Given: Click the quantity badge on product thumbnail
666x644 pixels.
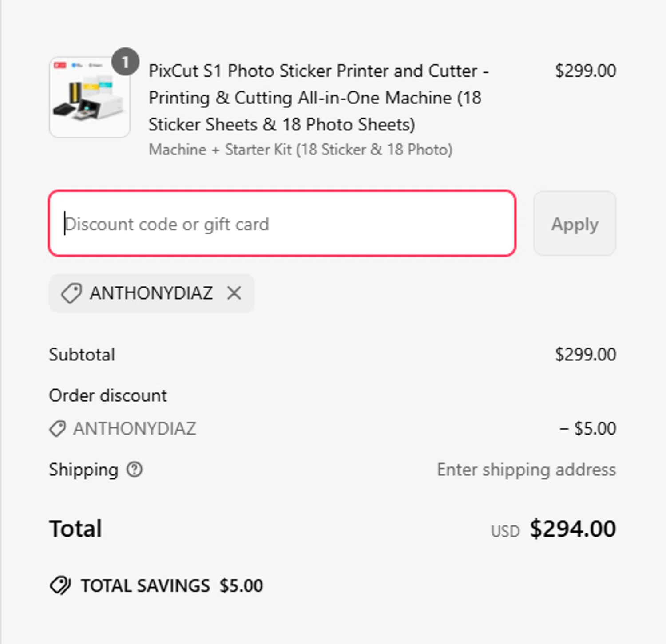Looking at the screenshot, I should coord(125,62).
